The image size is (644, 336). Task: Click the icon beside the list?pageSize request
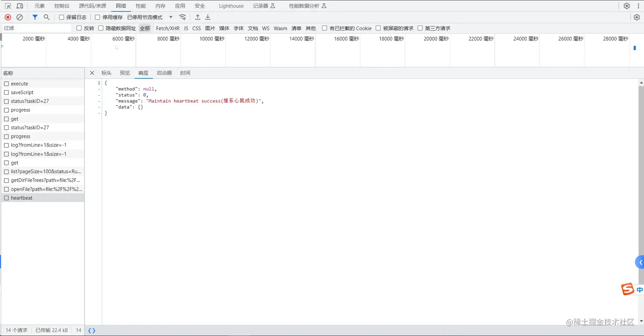(6, 171)
